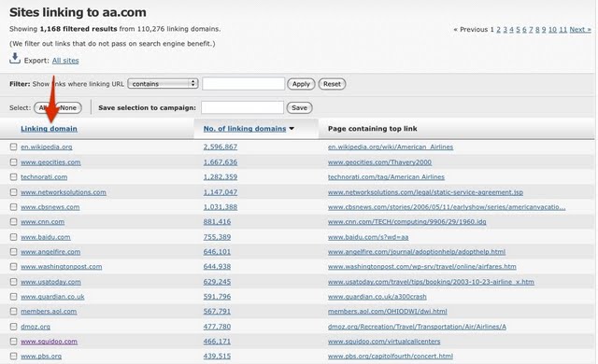This screenshot has height=364, width=598.
Task: Check the dmoz.org row checkbox
Action: pyautogui.click(x=14, y=327)
